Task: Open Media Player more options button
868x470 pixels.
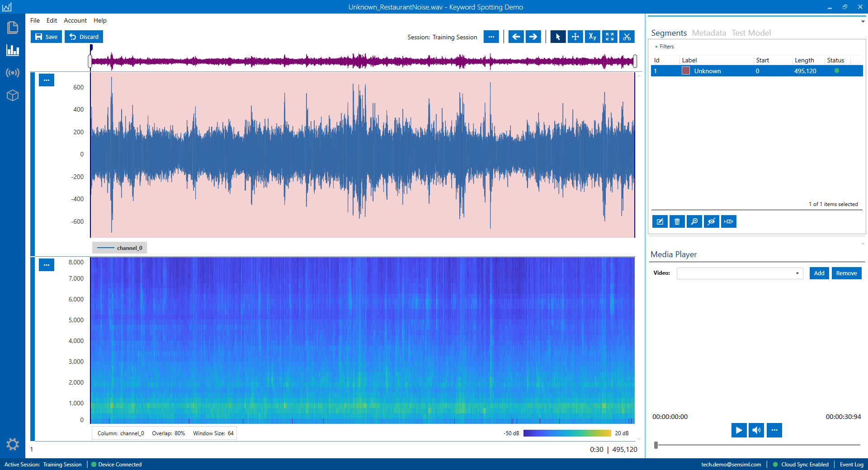Action: point(774,430)
